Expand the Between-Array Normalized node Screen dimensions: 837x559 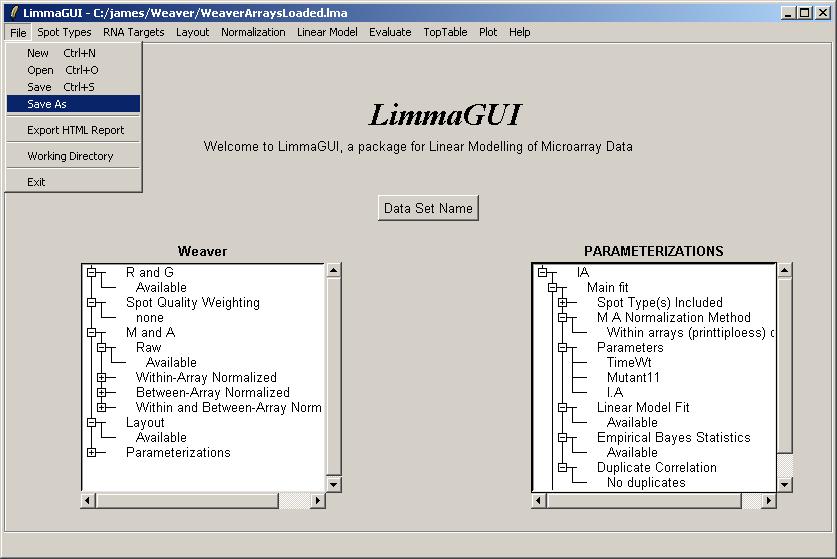102,393
